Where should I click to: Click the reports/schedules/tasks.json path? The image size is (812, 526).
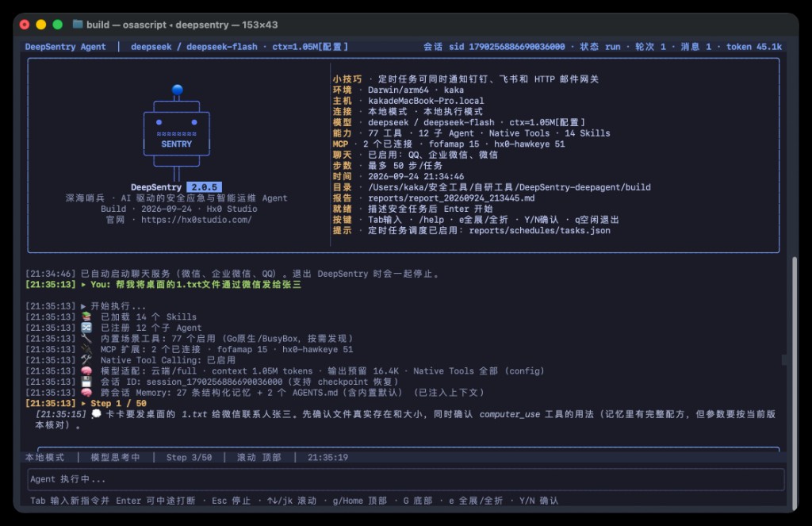(539, 231)
